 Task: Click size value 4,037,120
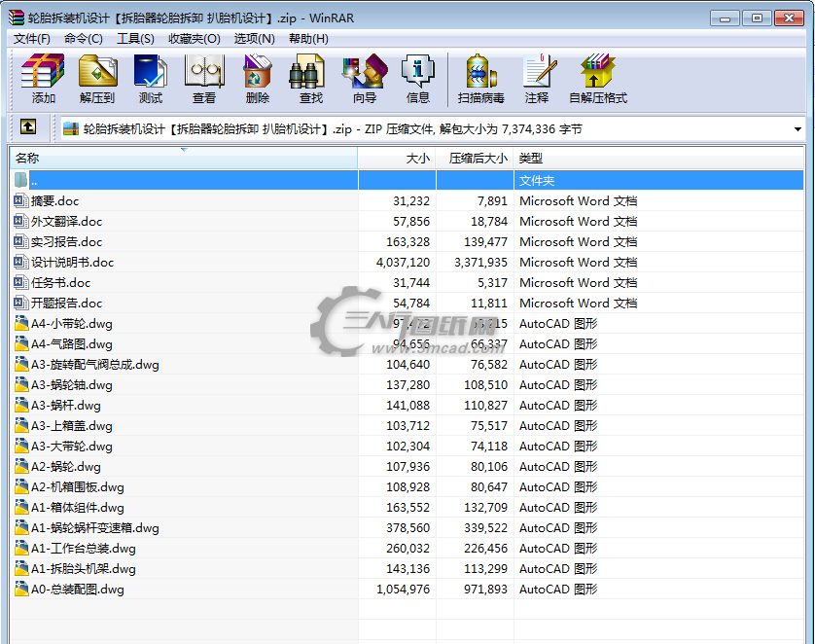403,262
